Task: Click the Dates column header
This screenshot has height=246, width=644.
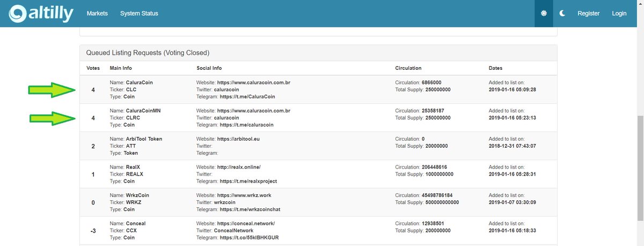Action: tap(496, 68)
